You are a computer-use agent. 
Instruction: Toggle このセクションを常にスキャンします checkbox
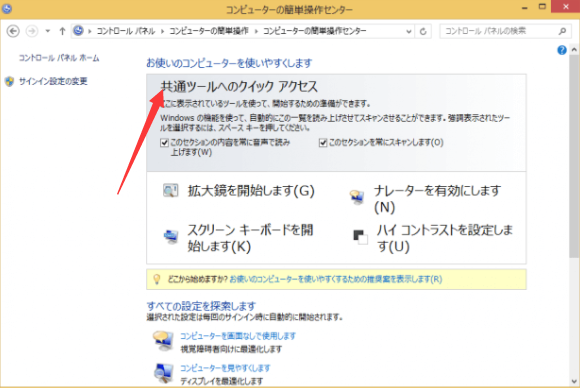pyautogui.click(x=323, y=143)
